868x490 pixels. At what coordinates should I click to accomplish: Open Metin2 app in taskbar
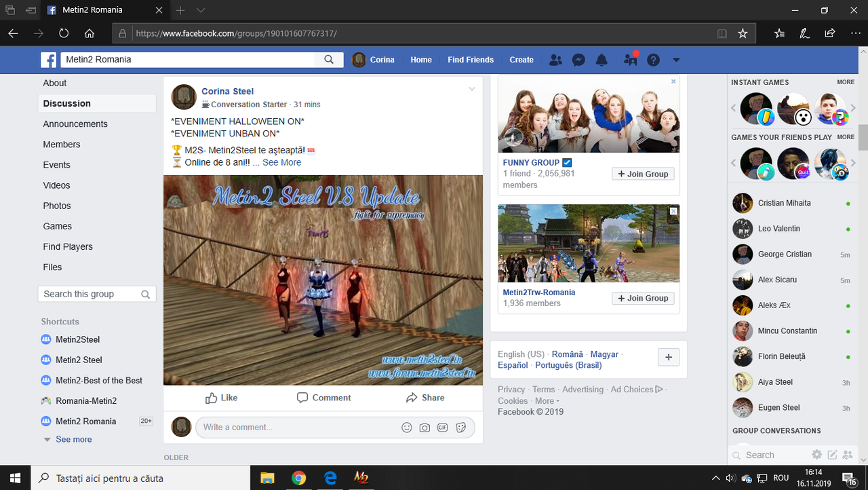pos(361,478)
